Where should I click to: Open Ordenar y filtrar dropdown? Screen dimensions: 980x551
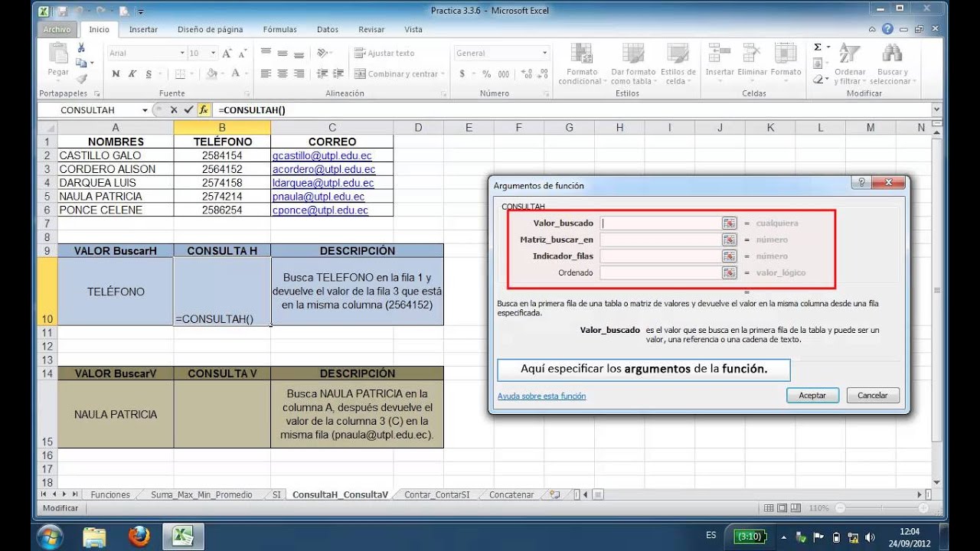coord(850,64)
